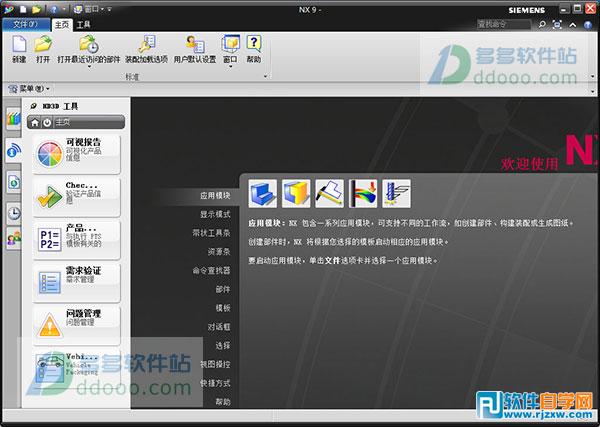Click the search magnifier icon
The height and width of the screenshot is (427, 600).
[542, 24]
